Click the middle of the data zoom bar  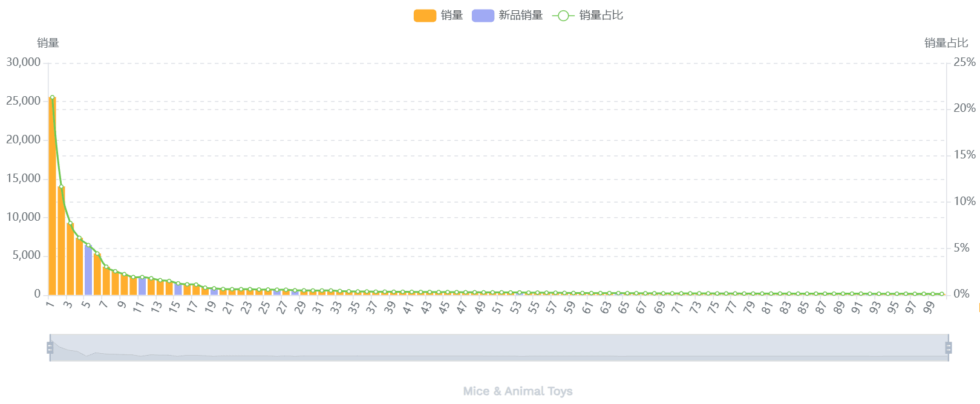click(499, 348)
